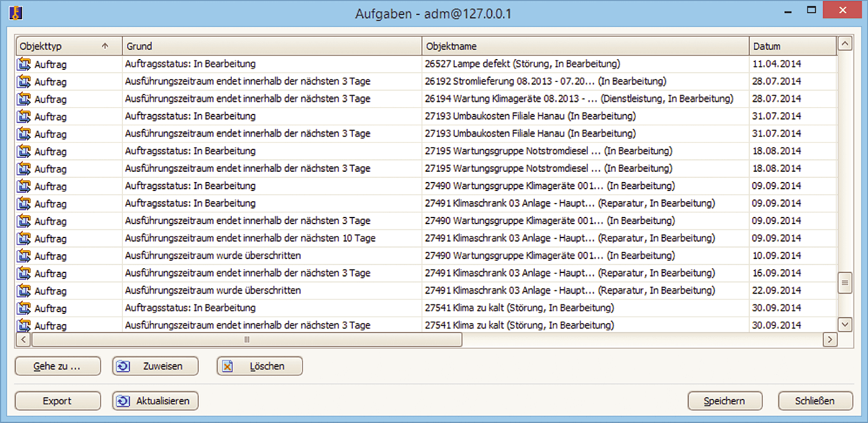The height and width of the screenshot is (423, 868).
Task: Click the refresh icon on the Zuweisen button
Action: 123,366
